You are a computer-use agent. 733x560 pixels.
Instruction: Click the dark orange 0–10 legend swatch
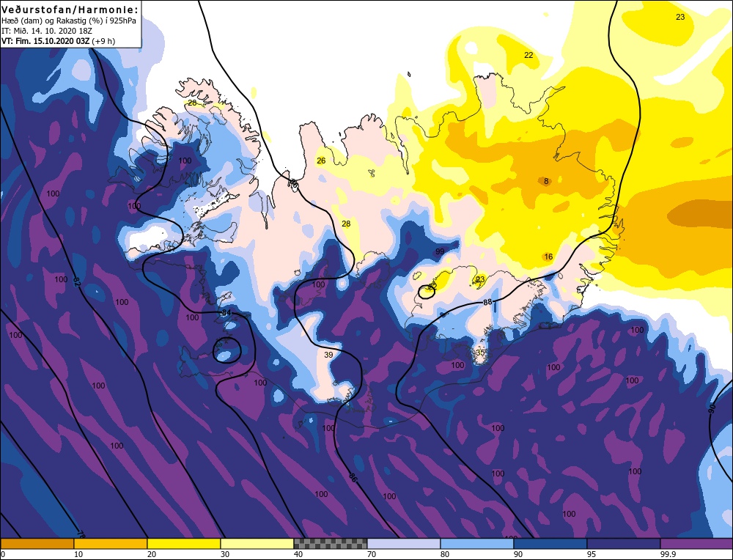37,544
